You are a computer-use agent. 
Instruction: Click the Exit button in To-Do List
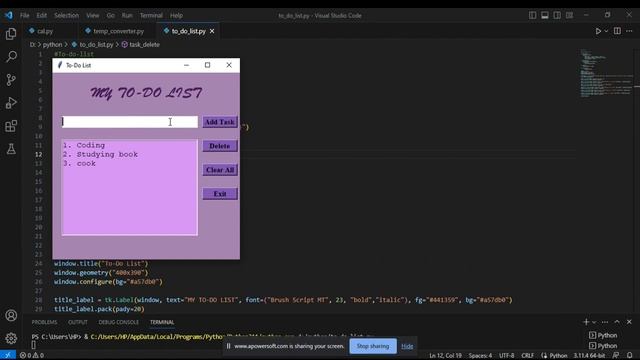click(x=220, y=194)
